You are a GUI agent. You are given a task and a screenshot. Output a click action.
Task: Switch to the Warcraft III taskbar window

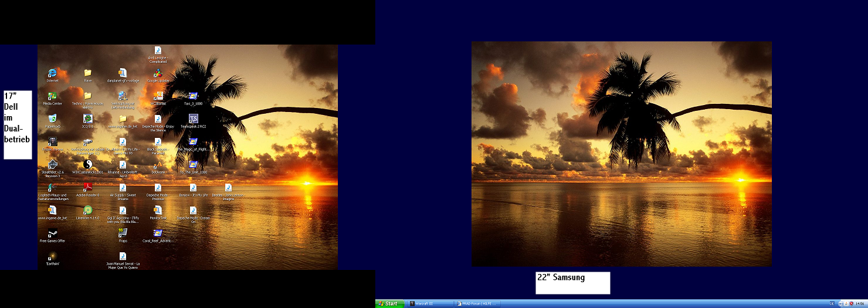[431, 304]
